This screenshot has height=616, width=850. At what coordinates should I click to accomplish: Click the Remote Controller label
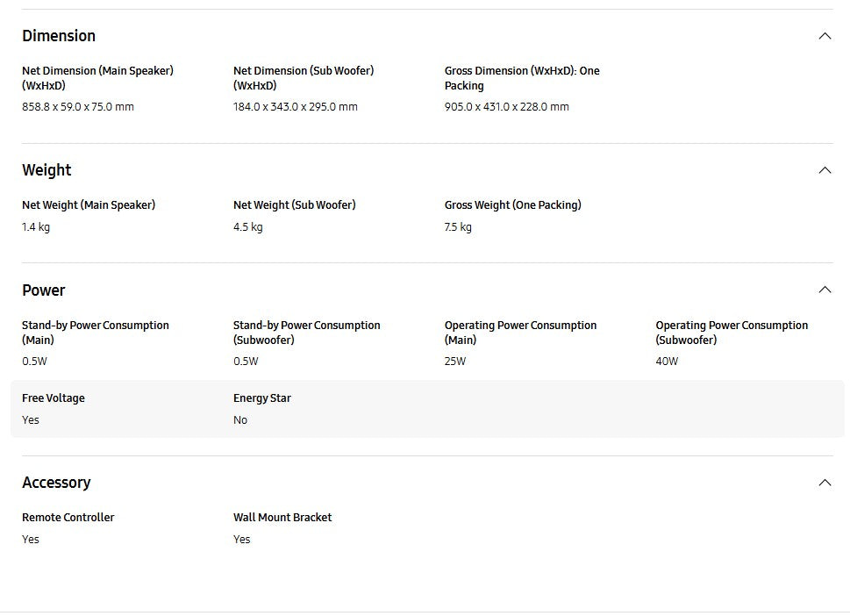68,518
